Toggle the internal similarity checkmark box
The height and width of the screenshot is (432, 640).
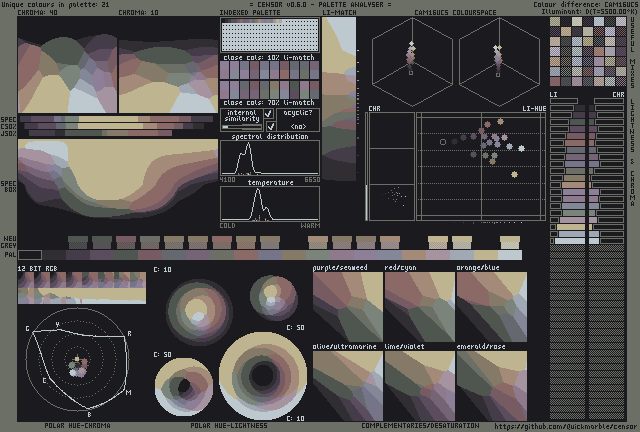click(x=269, y=114)
